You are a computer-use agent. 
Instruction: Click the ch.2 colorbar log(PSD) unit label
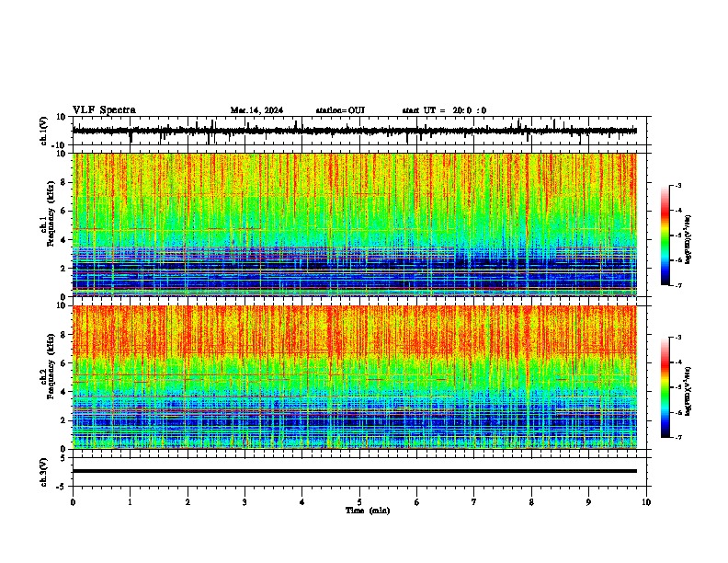688,391
